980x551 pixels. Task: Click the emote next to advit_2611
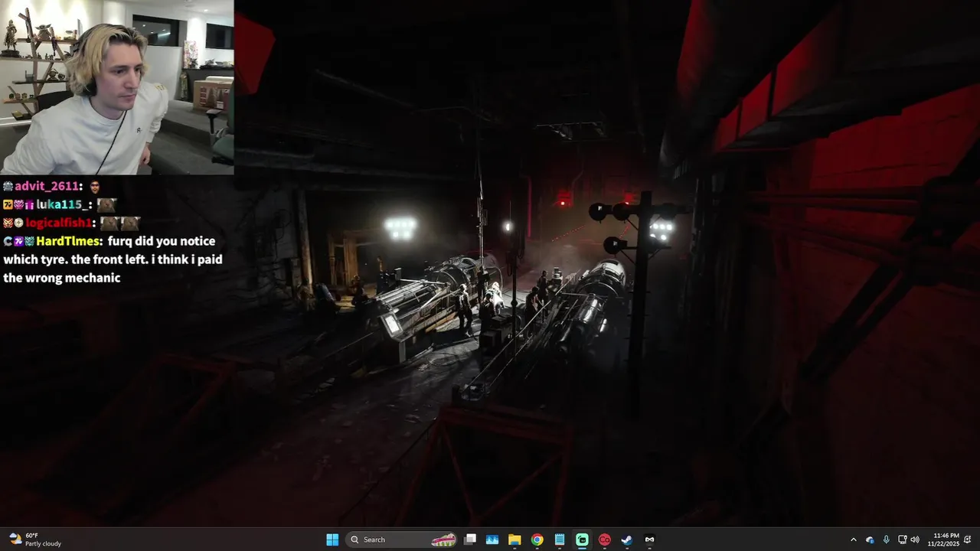pos(95,186)
